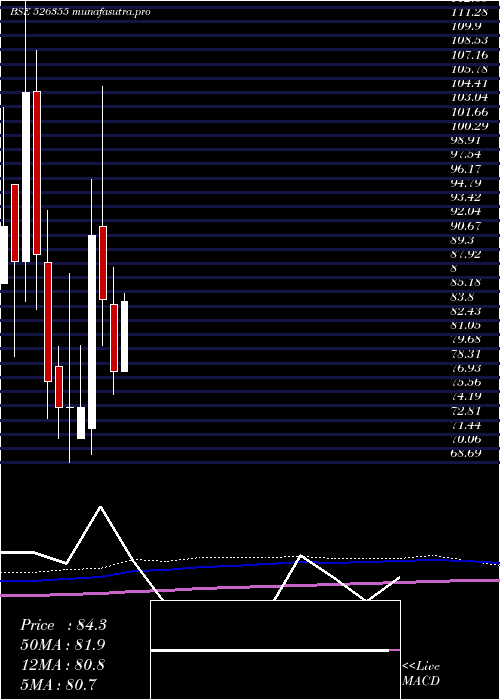Click the BSE 526855 munafasutra.pro title text
Image resolution: width=500 pixels, height=700 pixels.
80,12
